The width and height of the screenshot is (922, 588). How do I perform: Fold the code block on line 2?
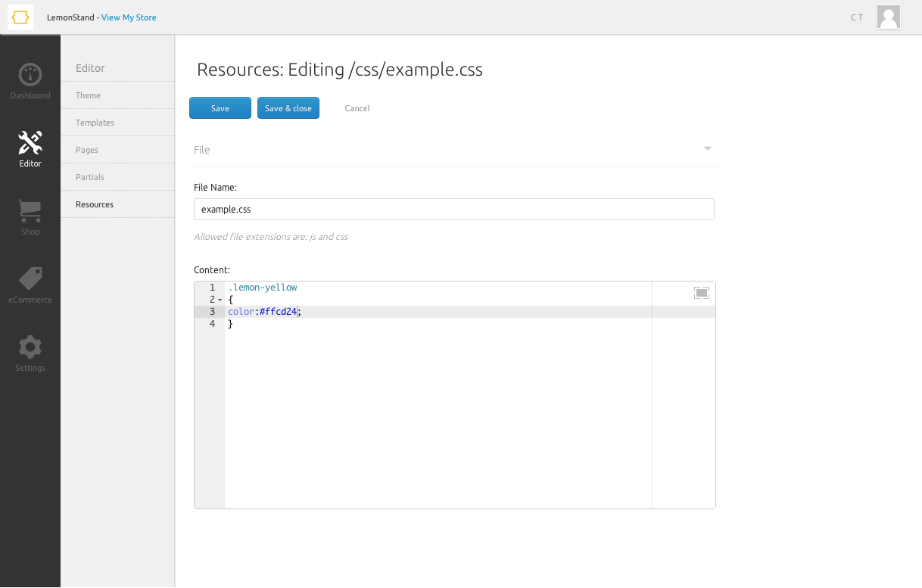tap(220, 300)
